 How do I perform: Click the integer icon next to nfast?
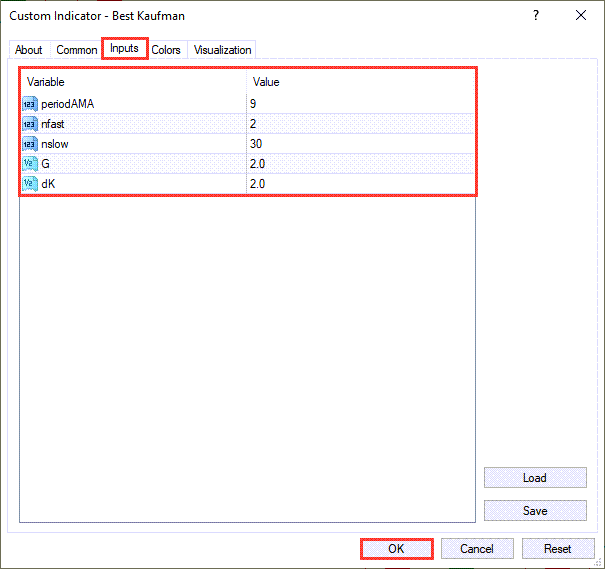click(x=29, y=123)
